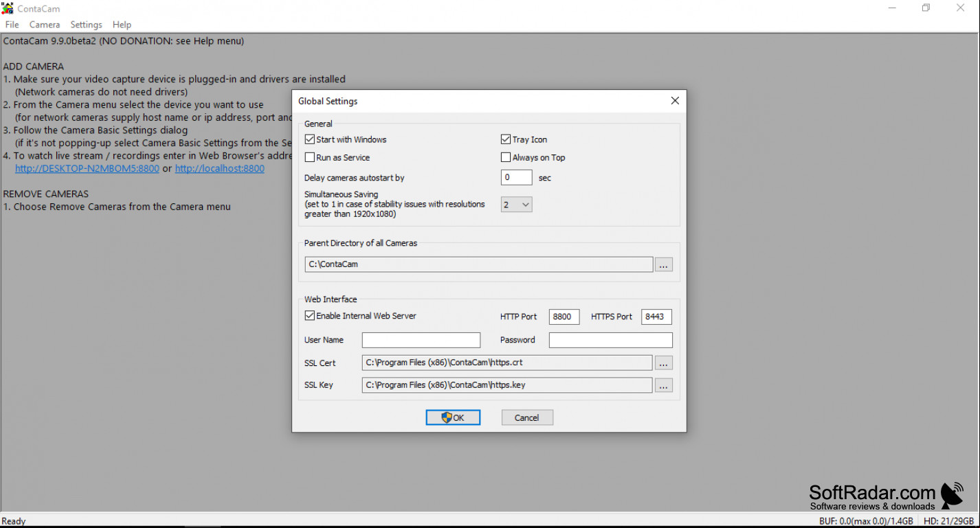Restore down the ContaCam window
Image resolution: width=980 pixels, height=528 pixels.
pyautogui.click(x=926, y=8)
